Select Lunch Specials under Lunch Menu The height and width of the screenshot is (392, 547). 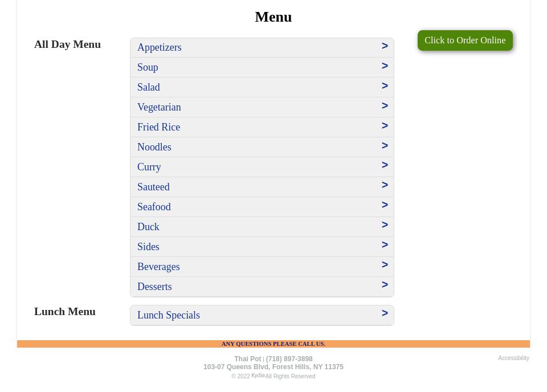(x=262, y=315)
